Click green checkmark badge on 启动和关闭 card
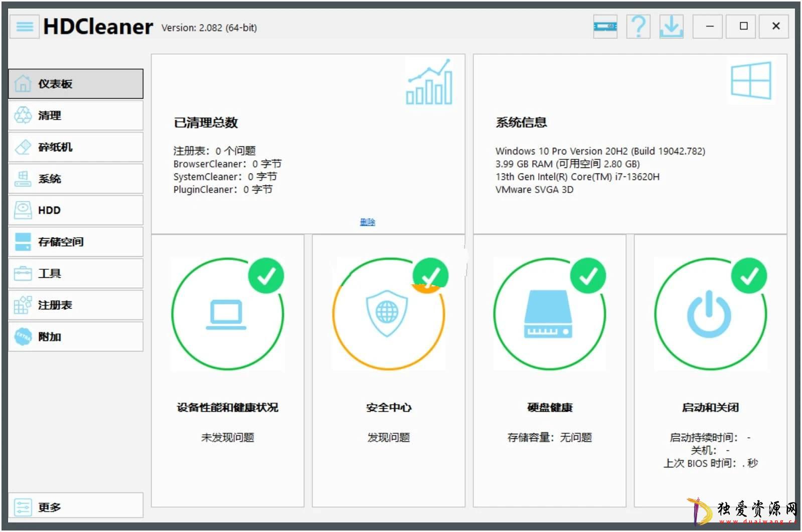 tap(749, 275)
